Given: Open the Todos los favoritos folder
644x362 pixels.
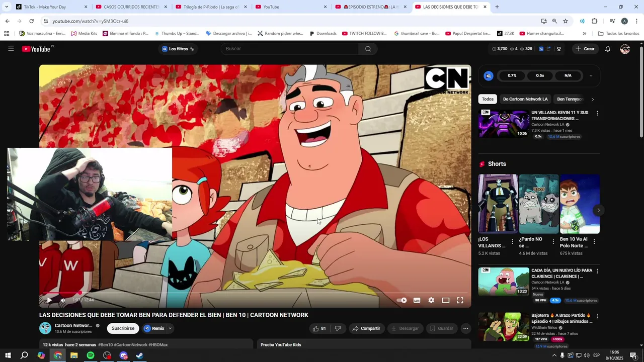Looking at the screenshot, I should tap(618, 34).
